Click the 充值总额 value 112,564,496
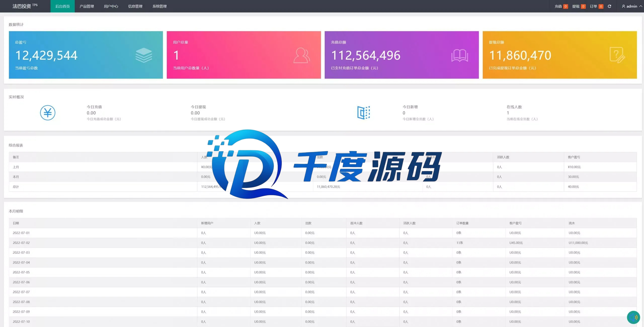Viewport: 644px width, 327px height. click(x=366, y=55)
